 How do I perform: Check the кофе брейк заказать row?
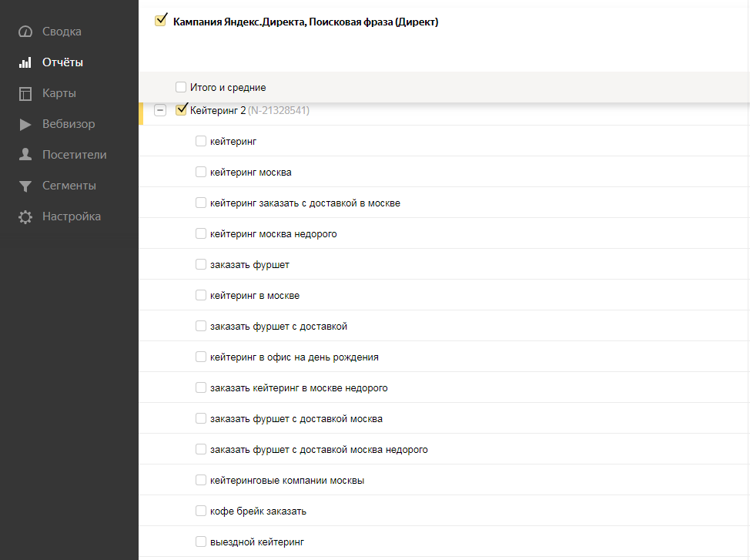pos(201,511)
